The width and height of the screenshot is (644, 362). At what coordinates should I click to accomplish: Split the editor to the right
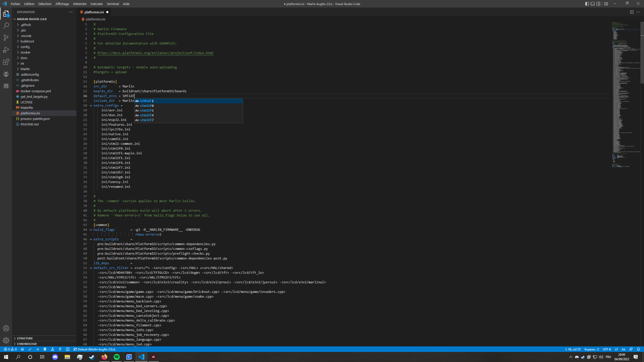[x=631, y=12]
